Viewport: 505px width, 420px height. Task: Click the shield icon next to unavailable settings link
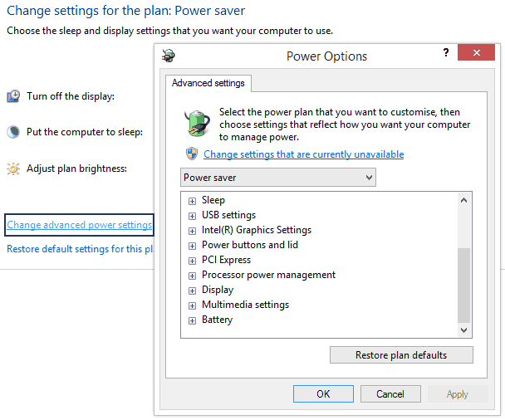tap(192, 154)
